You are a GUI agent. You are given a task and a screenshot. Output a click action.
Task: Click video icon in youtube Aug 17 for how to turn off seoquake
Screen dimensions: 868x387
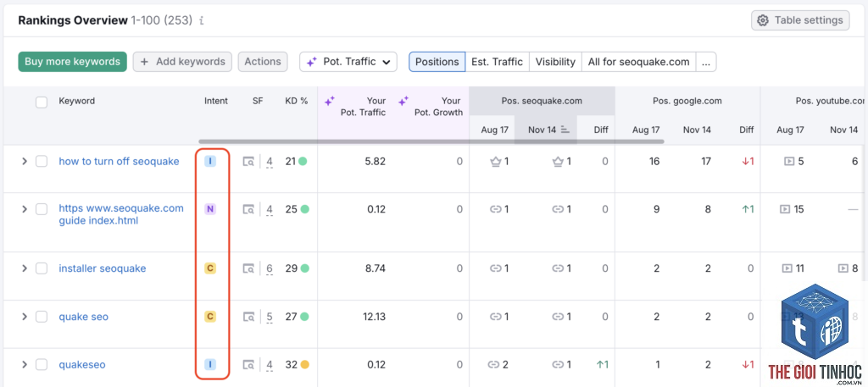point(789,162)
